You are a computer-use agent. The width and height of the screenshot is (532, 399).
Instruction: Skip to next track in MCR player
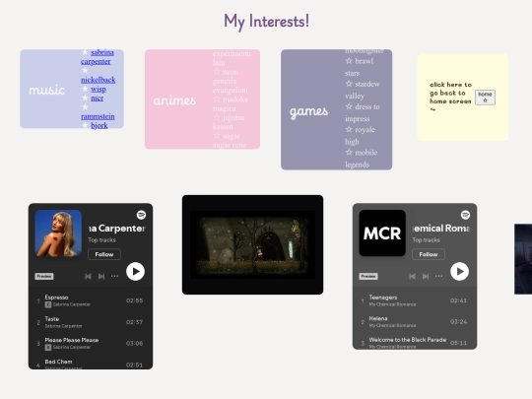pos(426,276)
